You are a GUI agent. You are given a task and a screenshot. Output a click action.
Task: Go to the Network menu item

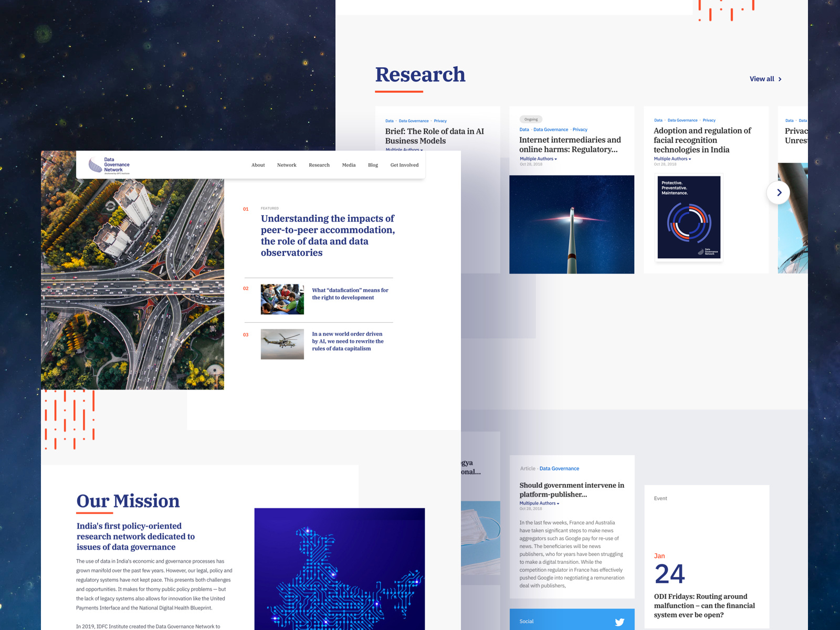coord(287,165)
